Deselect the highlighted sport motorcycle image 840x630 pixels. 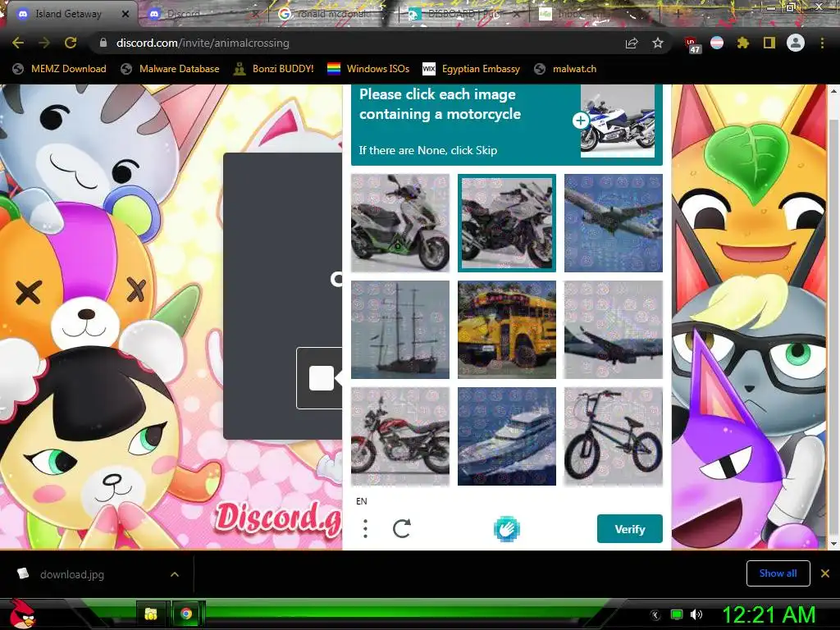[x=507, y=223]
